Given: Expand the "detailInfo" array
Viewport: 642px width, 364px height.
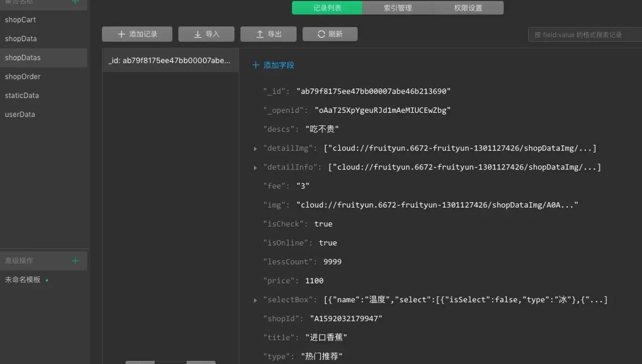Looking at the screenshot, I should tap(255, 168).
